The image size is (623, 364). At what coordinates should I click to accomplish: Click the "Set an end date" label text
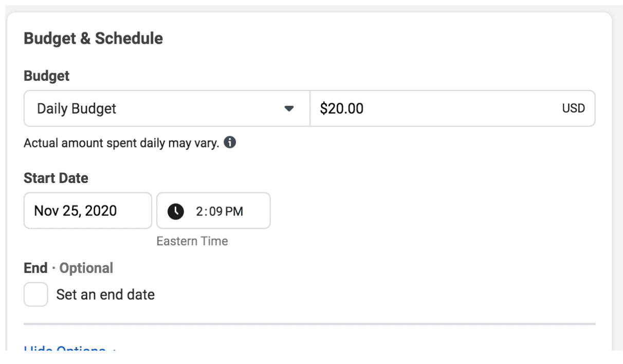point(105,295)
